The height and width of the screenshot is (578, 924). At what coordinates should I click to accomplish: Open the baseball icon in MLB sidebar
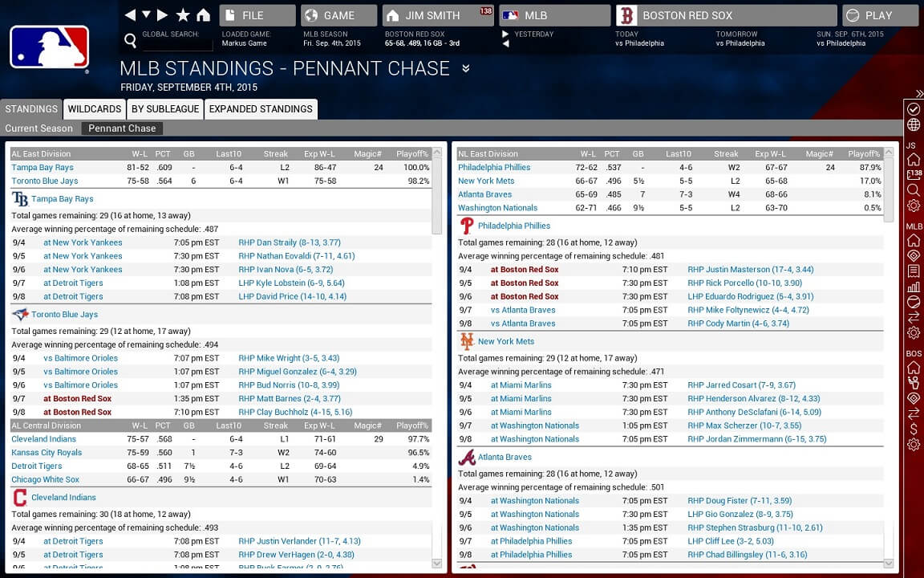(913, 302)
